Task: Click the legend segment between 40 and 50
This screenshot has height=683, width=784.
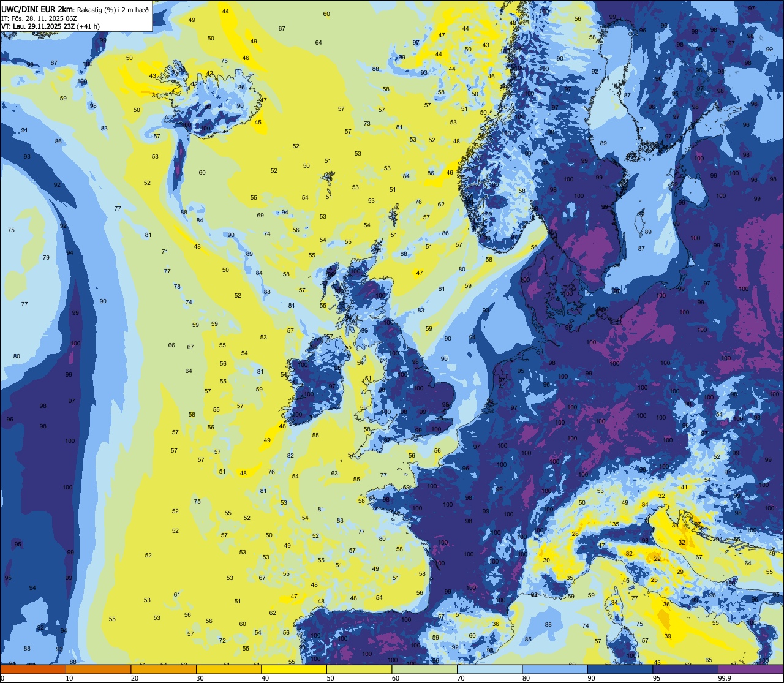Action: coord(294,669)
